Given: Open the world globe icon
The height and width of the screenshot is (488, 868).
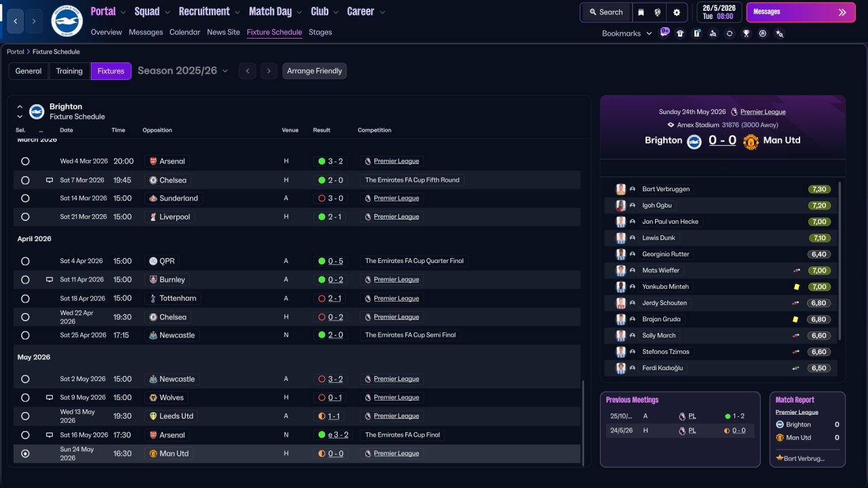Looking at the screenshot, I should point(658,12).
